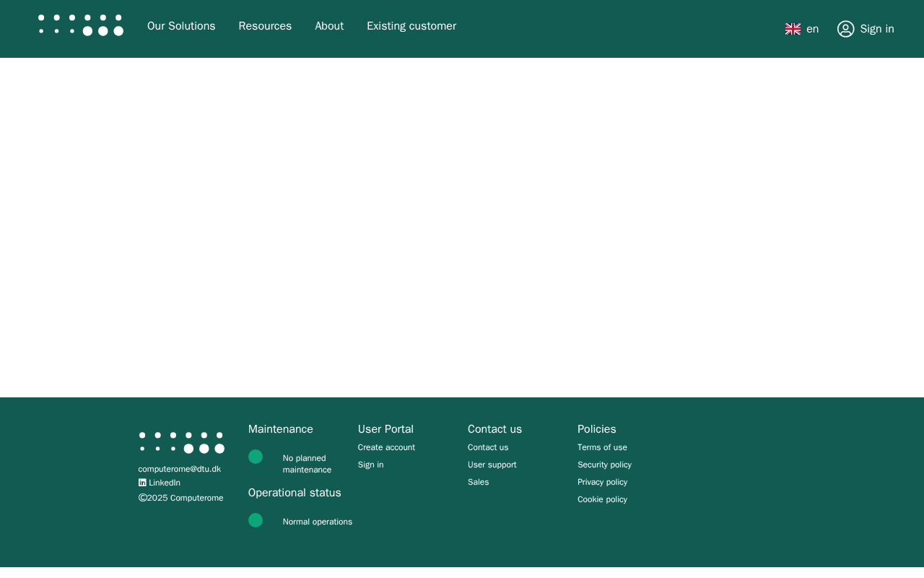
Task: Open the Existing customer menu
Action: pyautogui.click(x=411, y=26)
